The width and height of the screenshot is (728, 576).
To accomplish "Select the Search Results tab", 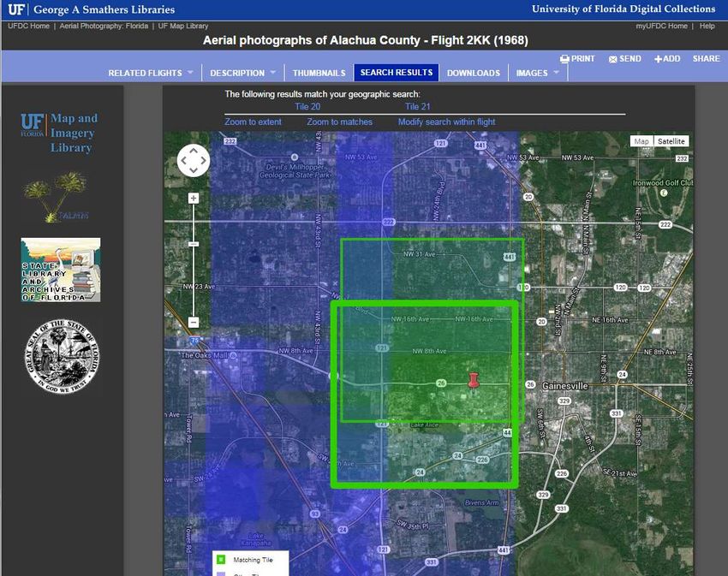I will pyautogui.click(x=396, y=73).
